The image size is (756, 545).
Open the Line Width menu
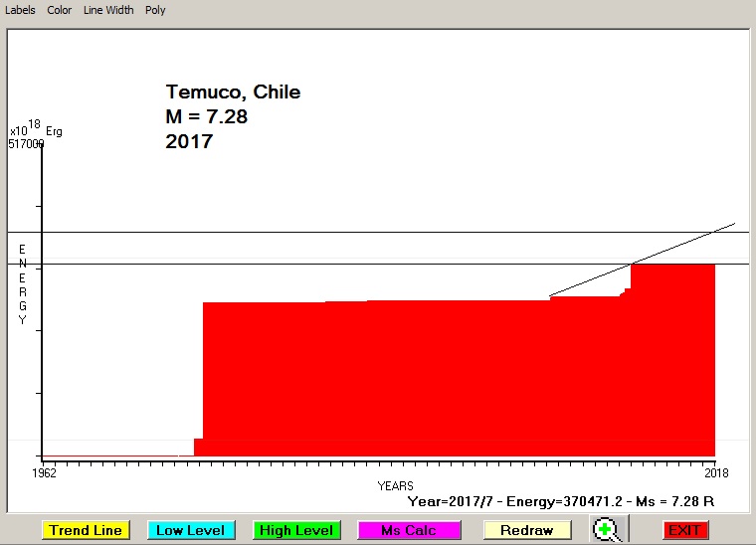(x=108, y=10)
